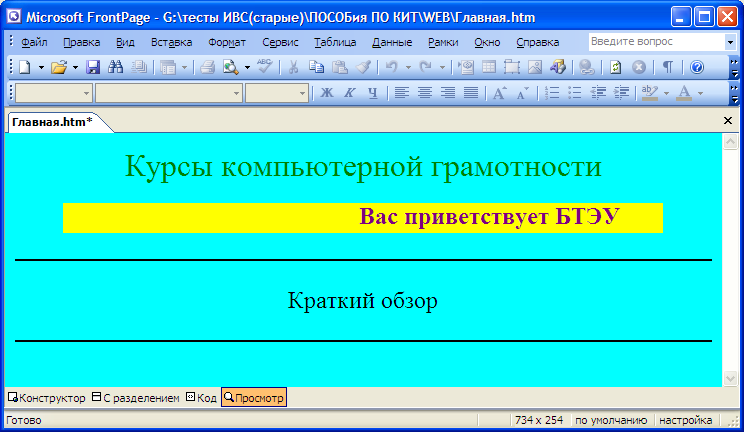Justify the text alignment
This screenshot has height=432, width=744.
[x=471, y=93]
